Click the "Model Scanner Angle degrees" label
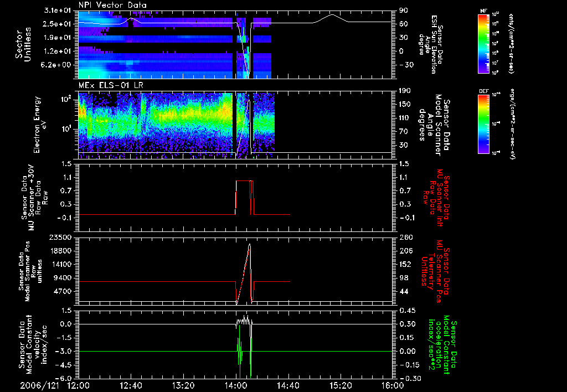Image resolution: width=567 pixels, height=392 pixels. point(434,125)
